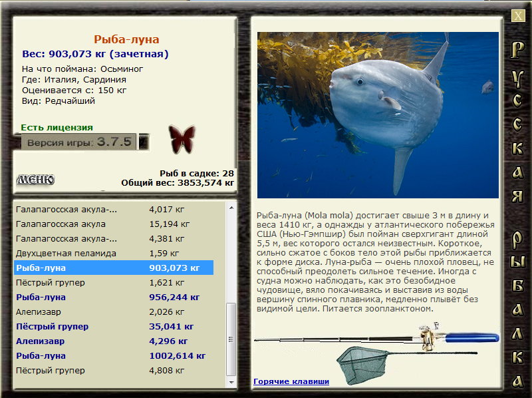Select the Пёстрый групер row weighing 4,808 кг
The image size is (532, 398).
coord(114,370)
